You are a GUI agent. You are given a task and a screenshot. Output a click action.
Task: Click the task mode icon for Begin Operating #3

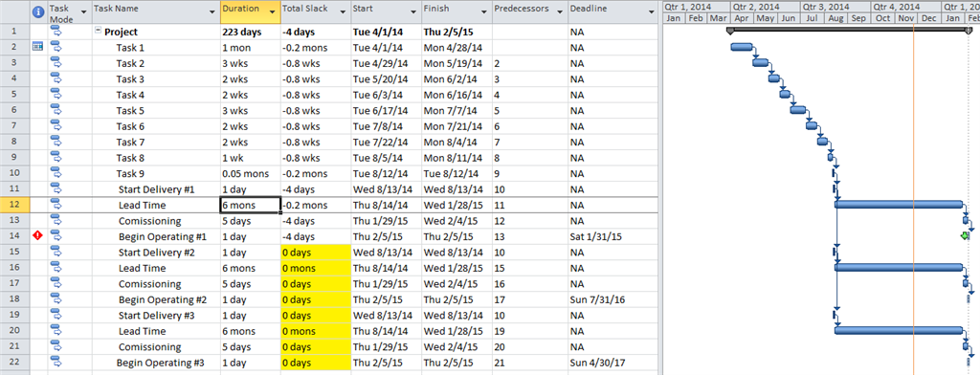[x=56, y=362]
